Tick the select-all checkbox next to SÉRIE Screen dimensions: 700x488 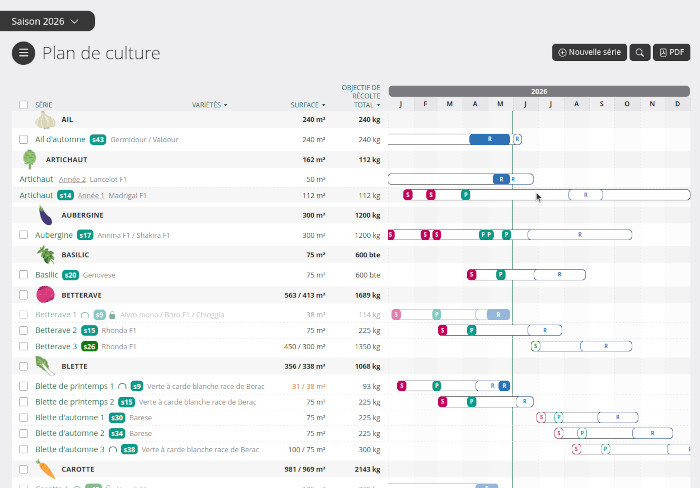click(24, 105)
